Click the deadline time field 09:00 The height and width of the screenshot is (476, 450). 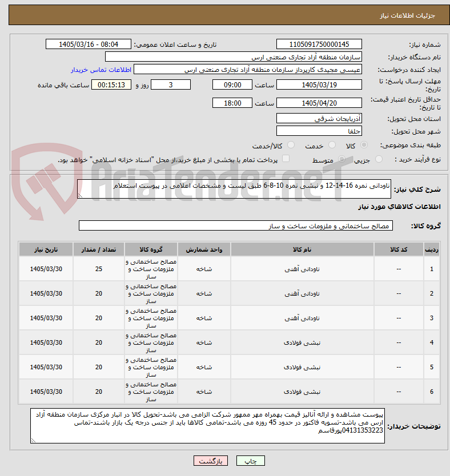tap(232, 84)
